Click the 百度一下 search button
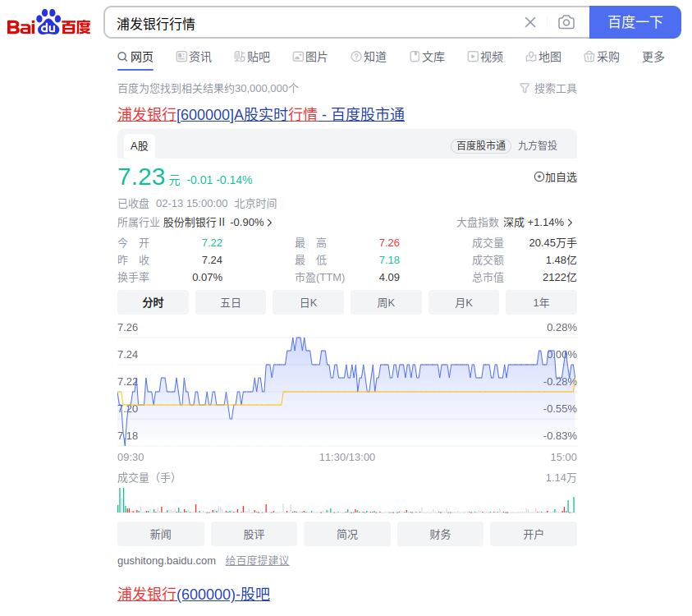 [635, 22]
